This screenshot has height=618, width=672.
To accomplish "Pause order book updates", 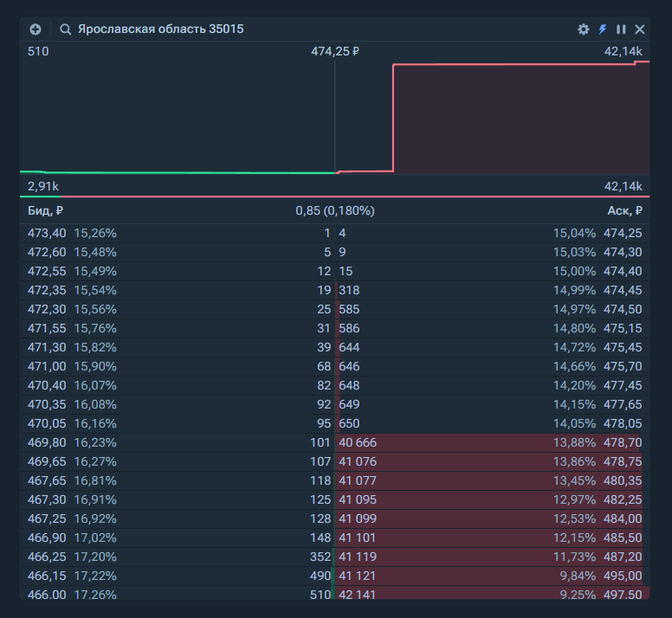I will click(x=621, y=29).
